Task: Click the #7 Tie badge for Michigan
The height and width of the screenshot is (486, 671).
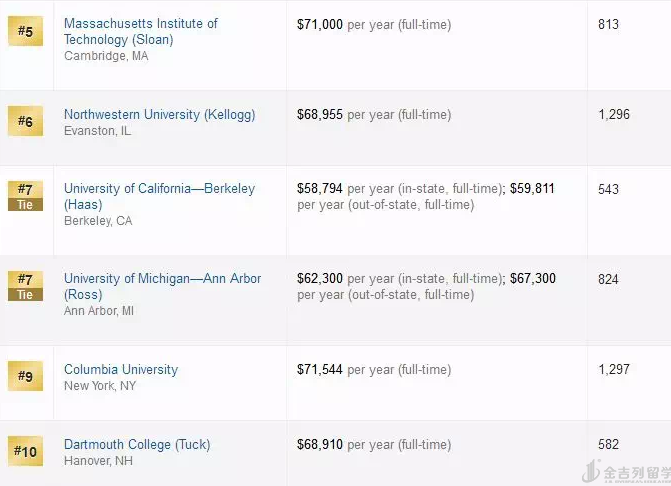Action: (26, 286)
